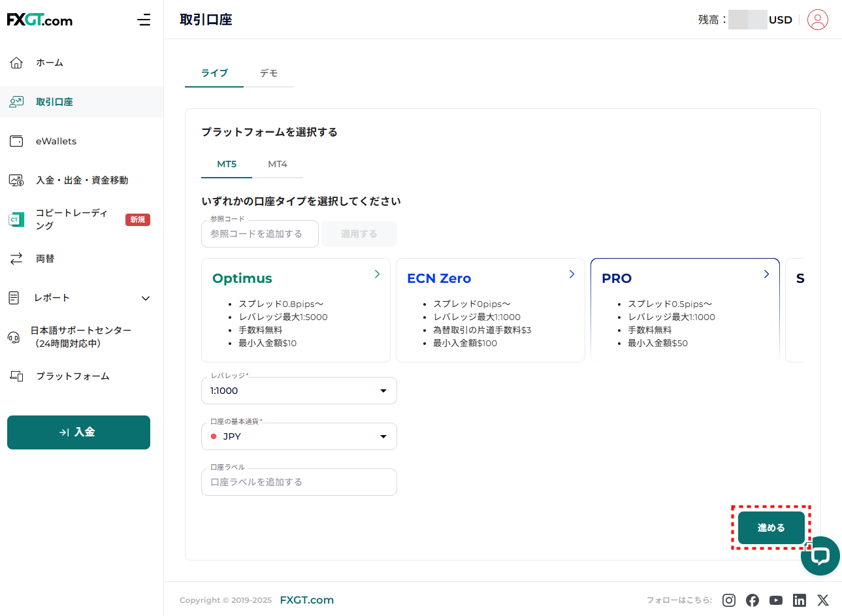Open FXGT Instagram page icon
This screenshot has height=616, width=842.
pyautogui.click(x=729, y=600)
